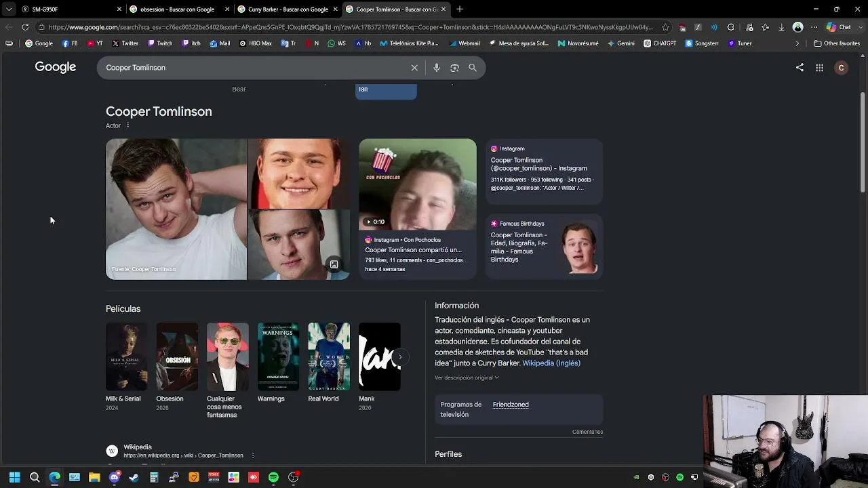Launch Steam from the taskbar
868x488 pixels.
pyautogui.click(x=134, y=477)
